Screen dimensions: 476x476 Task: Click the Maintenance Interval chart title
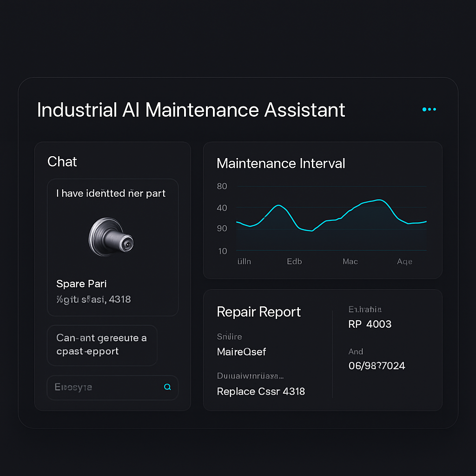[x=281, y=163]
